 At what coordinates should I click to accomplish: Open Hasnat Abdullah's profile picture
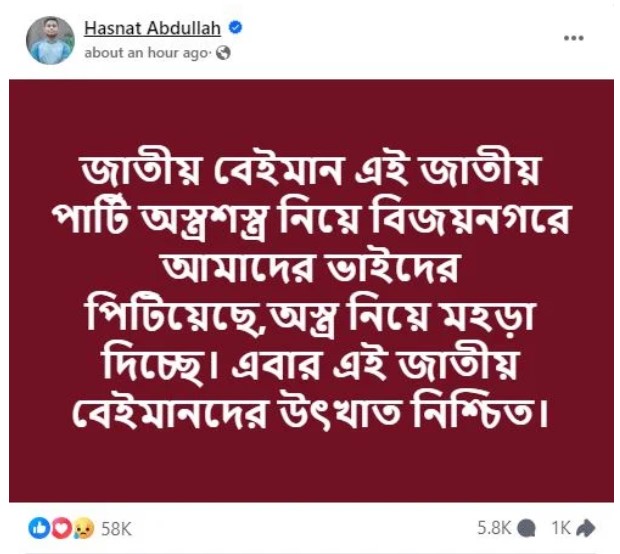click(50, 40)
